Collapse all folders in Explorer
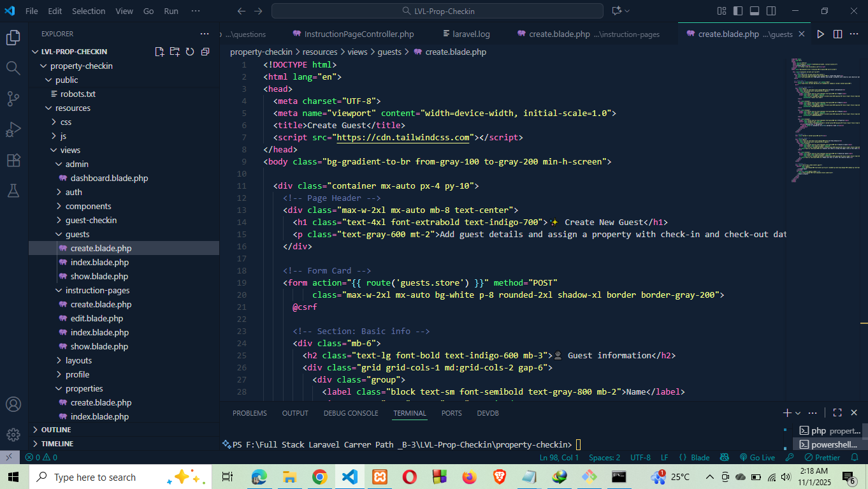 205,52
